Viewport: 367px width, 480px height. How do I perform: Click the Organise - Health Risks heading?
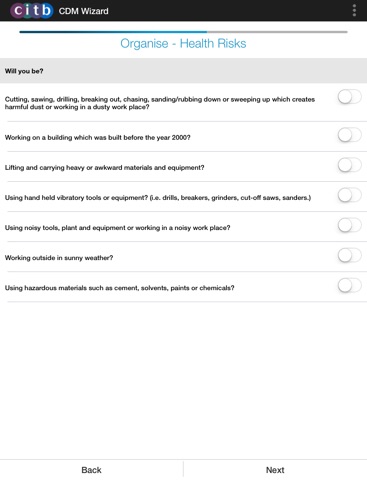(183, 43)
